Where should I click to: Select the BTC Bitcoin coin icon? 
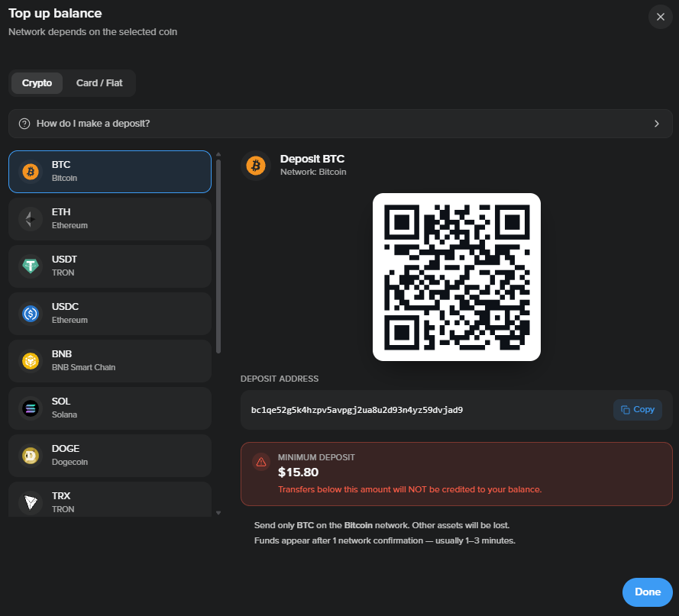coord(31,172)
